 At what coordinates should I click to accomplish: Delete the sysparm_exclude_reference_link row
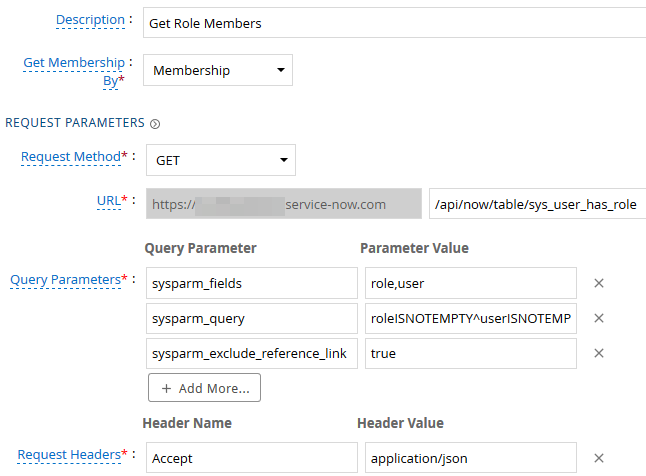[599, 353]
